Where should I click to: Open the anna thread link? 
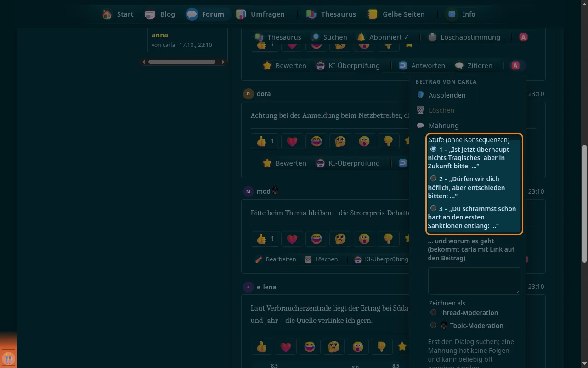pyautogui.click(x=160, y=35)
